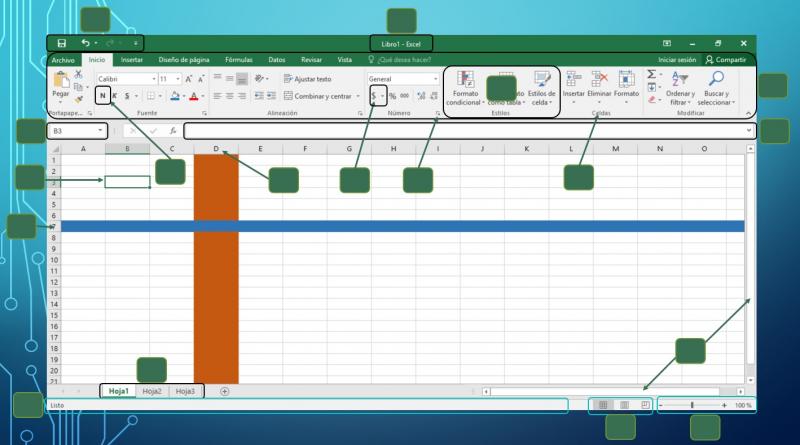Switch to the Insertar tab
Screen dimensions: 800x445
pyautogui.click(x=132, y=60)
